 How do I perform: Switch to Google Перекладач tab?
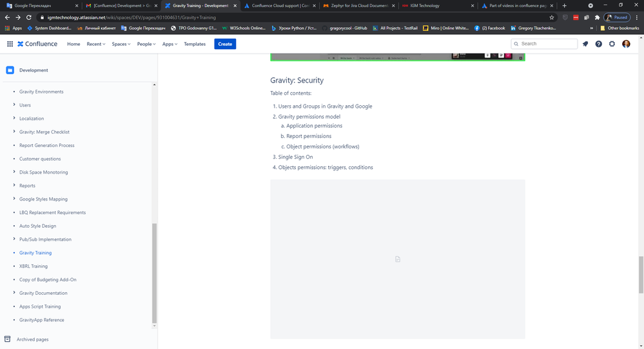point(41,6)
